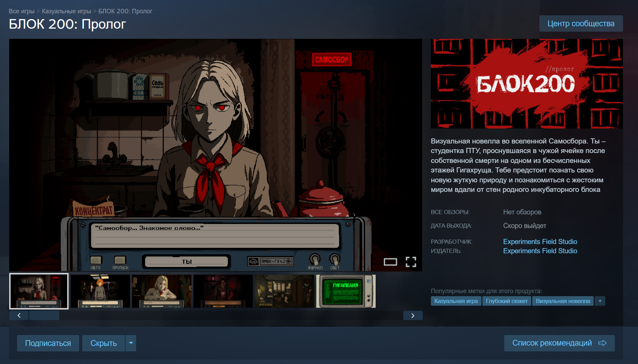Image resolution: width=638 pixels, height=364 pixels.
Task: Click the БЛОК 200: Пролог breadcrumb
Action: pyautogui.click(x=125, y=11)
